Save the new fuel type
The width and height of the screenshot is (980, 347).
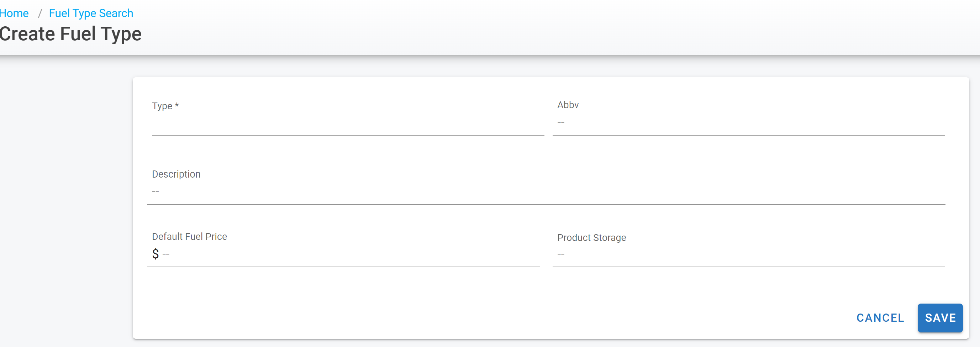(940, 318)
